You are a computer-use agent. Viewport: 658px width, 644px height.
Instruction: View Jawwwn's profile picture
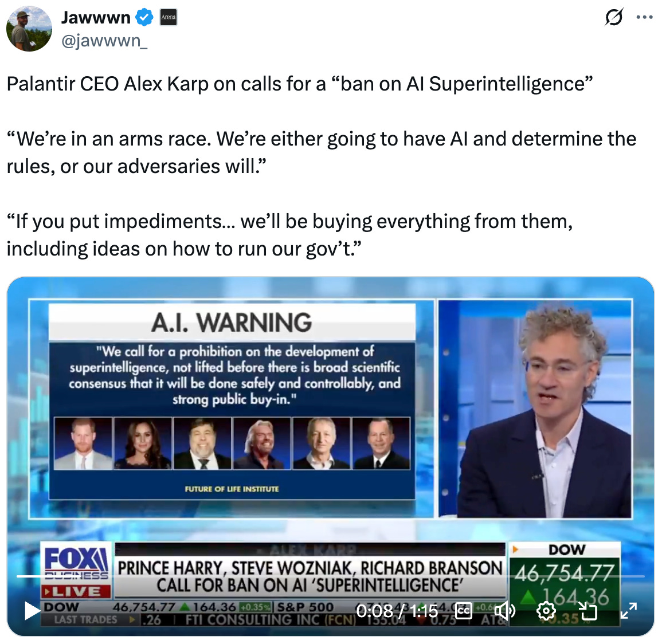[29, 29]
